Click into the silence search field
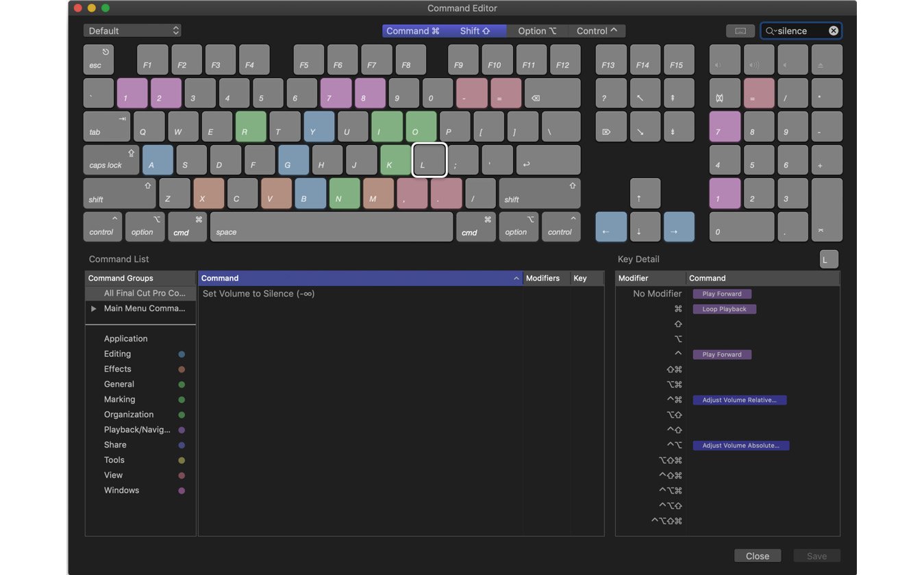Screen dimensions: 924x575 pyautogui.click(x=801, y=31)
